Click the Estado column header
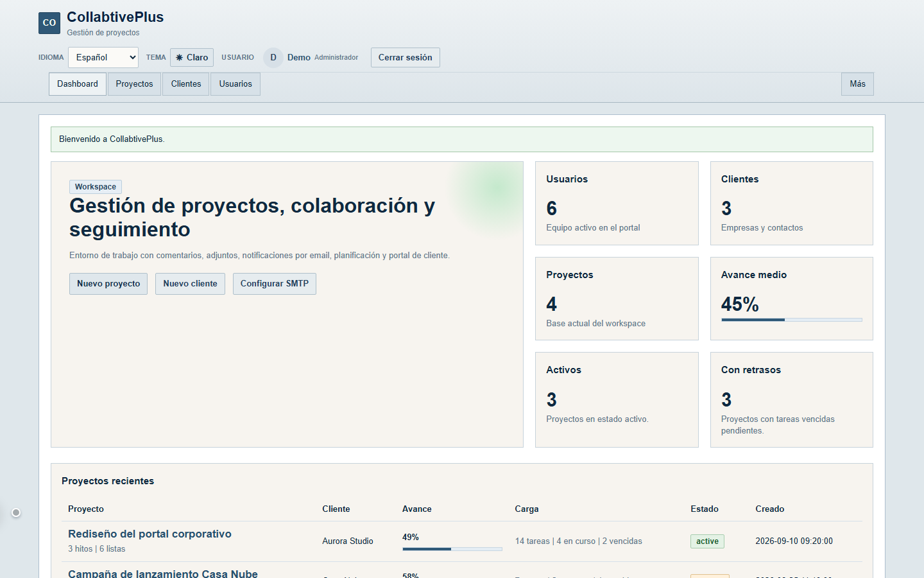Image resolution: width=924 pixels, height=578 pixels. coord(705,509)
